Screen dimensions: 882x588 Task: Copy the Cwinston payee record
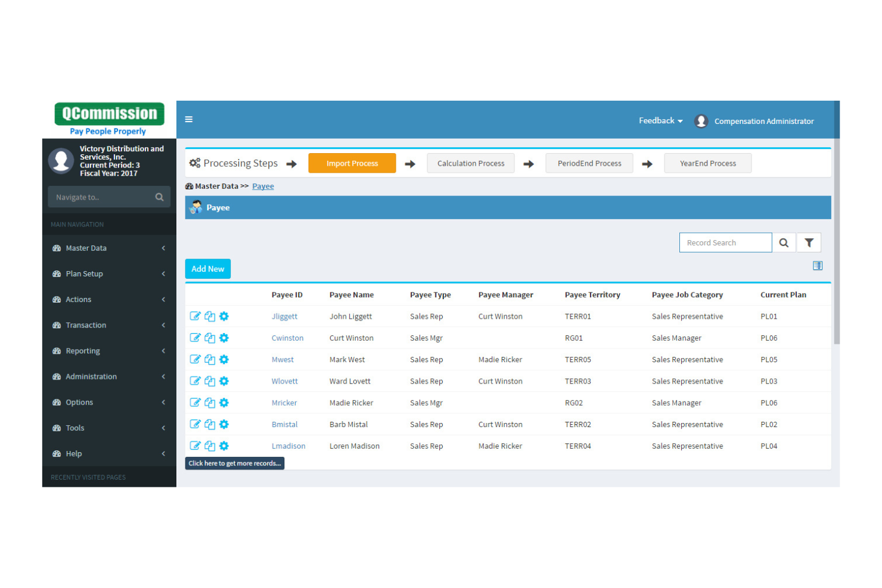pos(210,338)
